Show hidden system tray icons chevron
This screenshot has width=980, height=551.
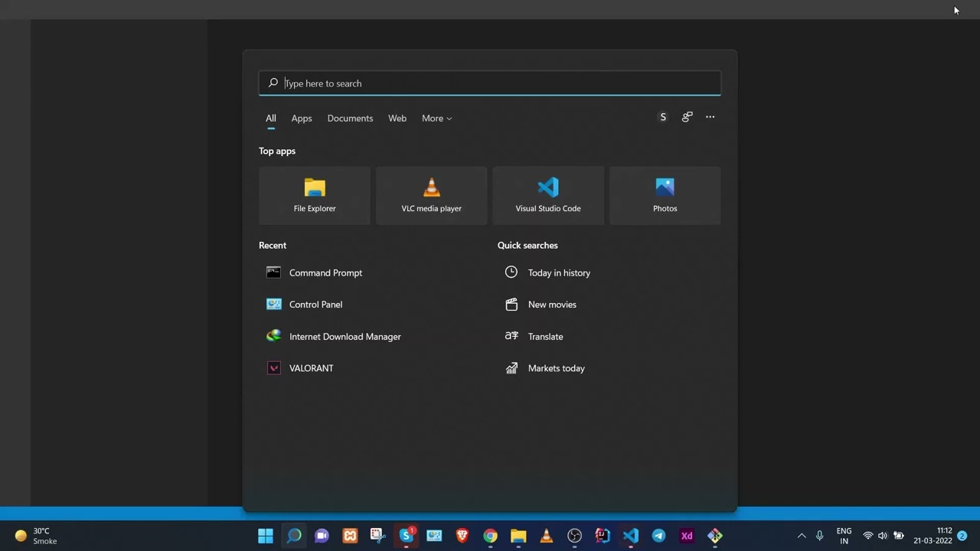click(x=802, y=536)
